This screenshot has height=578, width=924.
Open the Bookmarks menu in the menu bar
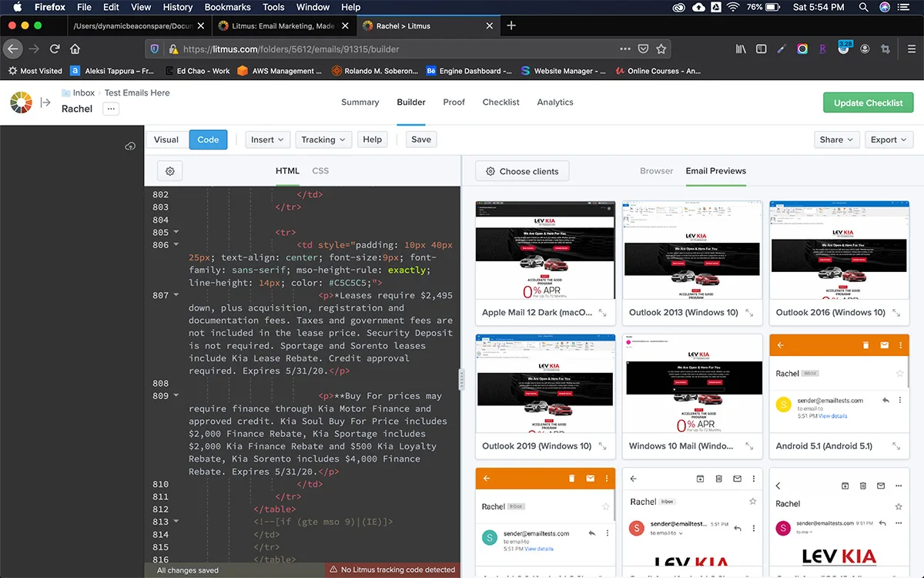tap(228, 7)
